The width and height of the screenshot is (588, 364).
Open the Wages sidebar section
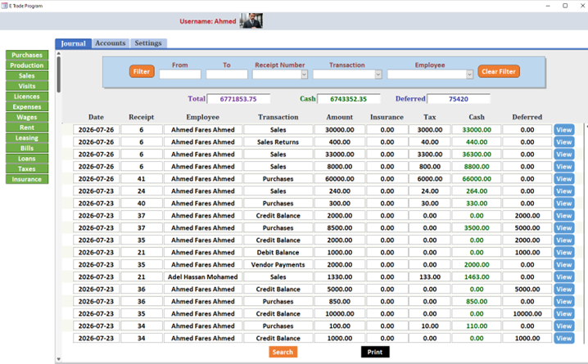(x=27, y=117)
